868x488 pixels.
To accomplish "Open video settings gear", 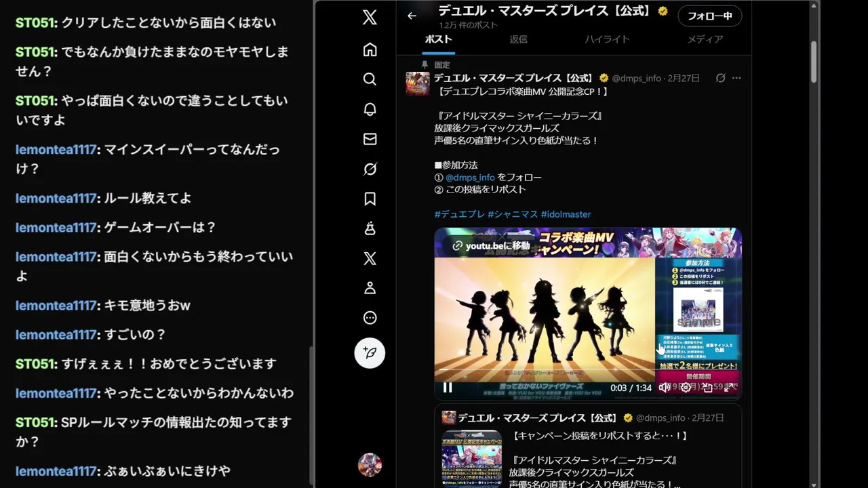I will 686,388.
